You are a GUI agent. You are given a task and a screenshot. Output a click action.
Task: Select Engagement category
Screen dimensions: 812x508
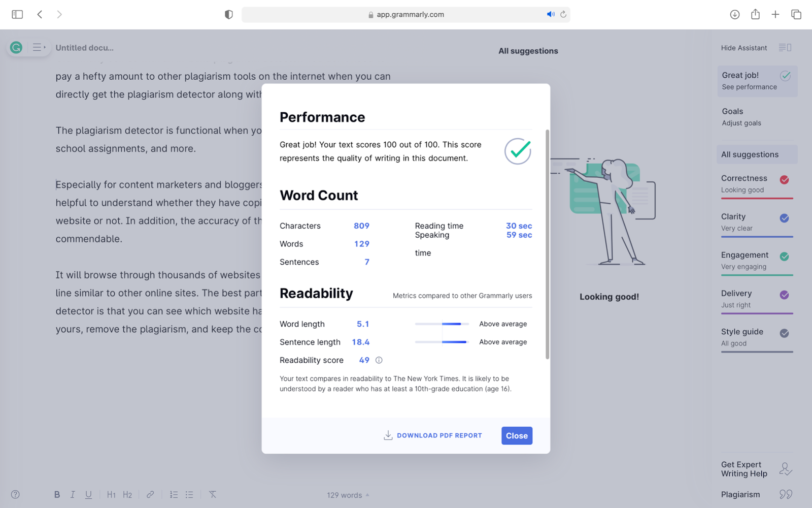click(x=757, y=262)
